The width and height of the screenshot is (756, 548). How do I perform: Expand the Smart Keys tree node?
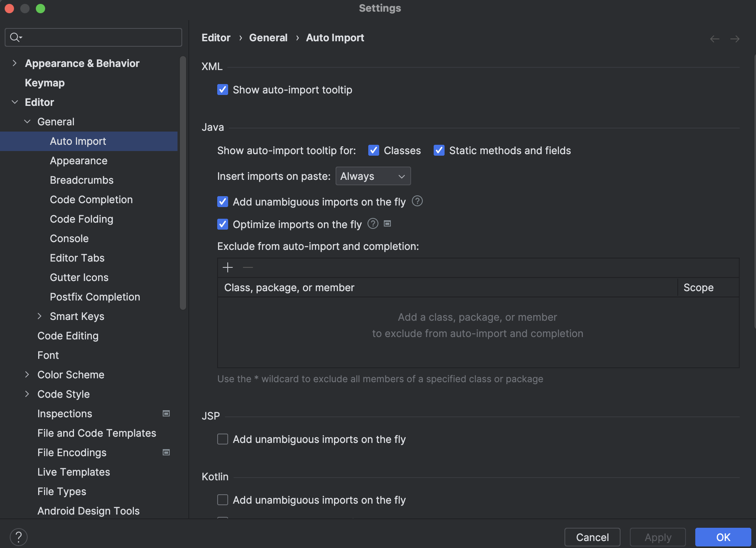(39, 316)
